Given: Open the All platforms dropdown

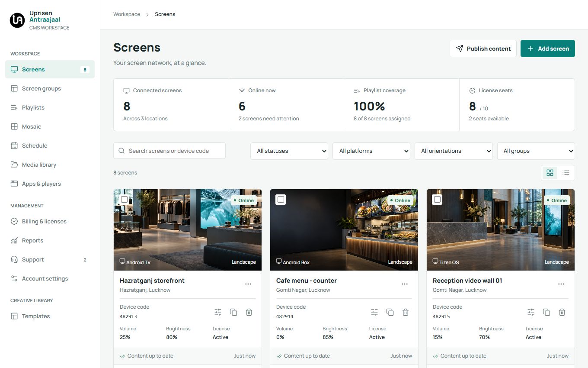Looking at the screenshot, I should pyautogui.click(x=371, y=151).
